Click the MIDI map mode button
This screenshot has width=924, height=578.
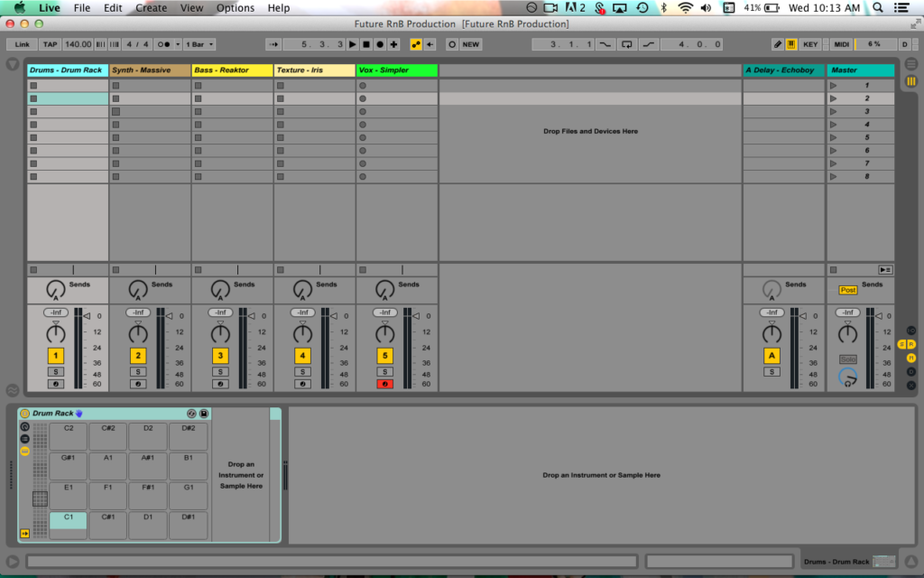tap(842, 44)
